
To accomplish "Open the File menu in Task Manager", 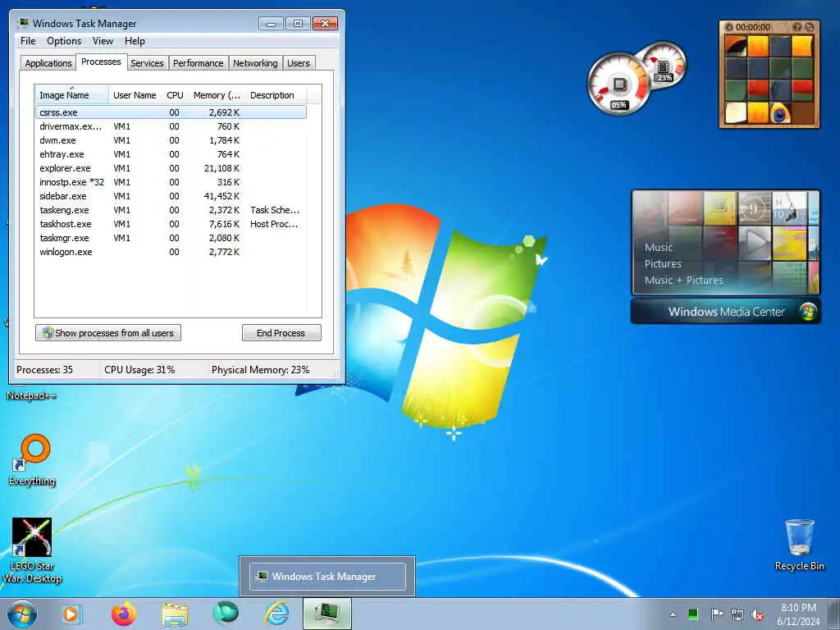I will point(28,41).
